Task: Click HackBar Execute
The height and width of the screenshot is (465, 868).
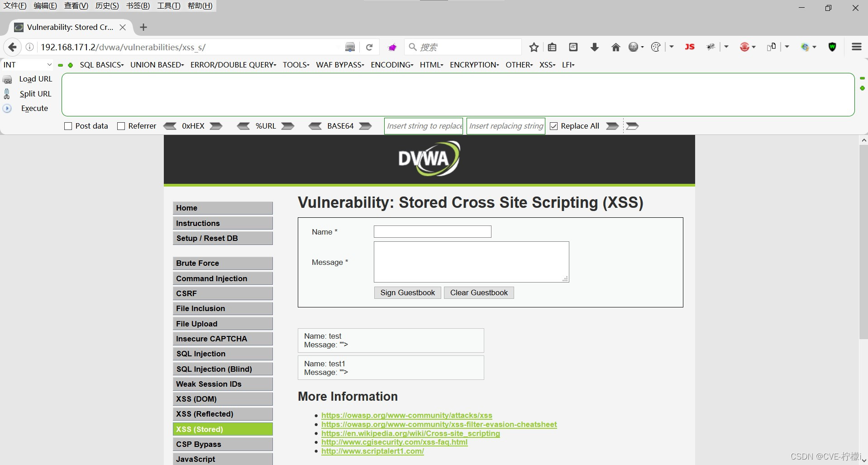Action: coord(34,108)
